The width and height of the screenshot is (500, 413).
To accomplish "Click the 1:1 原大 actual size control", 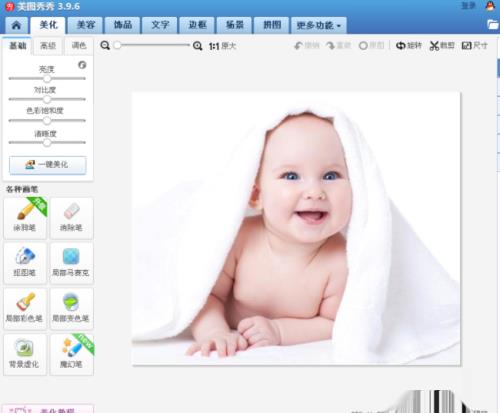I will [222, 46].
